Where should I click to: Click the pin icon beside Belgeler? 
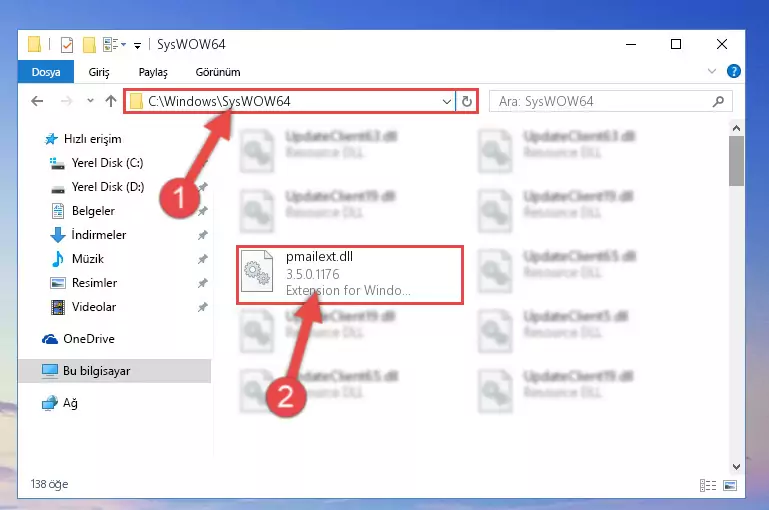pyautogui.click(x=203, y=211)
